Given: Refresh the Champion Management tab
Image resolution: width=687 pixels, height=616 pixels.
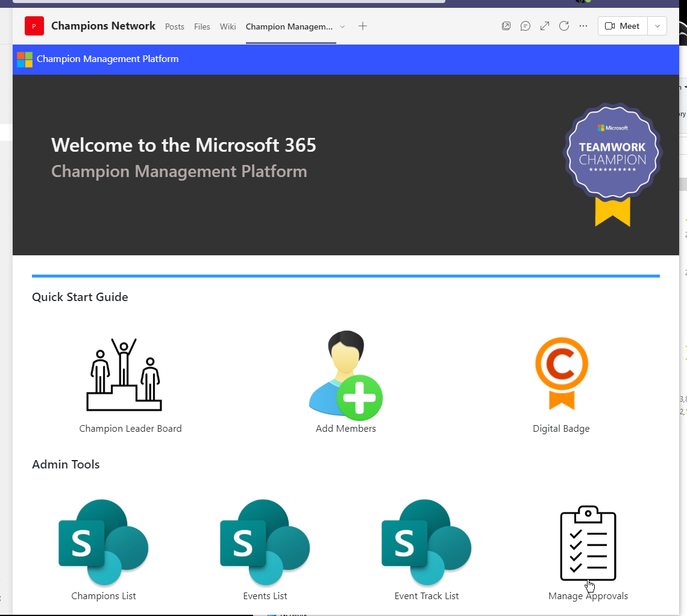Looking at the screenshot, I should pos(563,26).
